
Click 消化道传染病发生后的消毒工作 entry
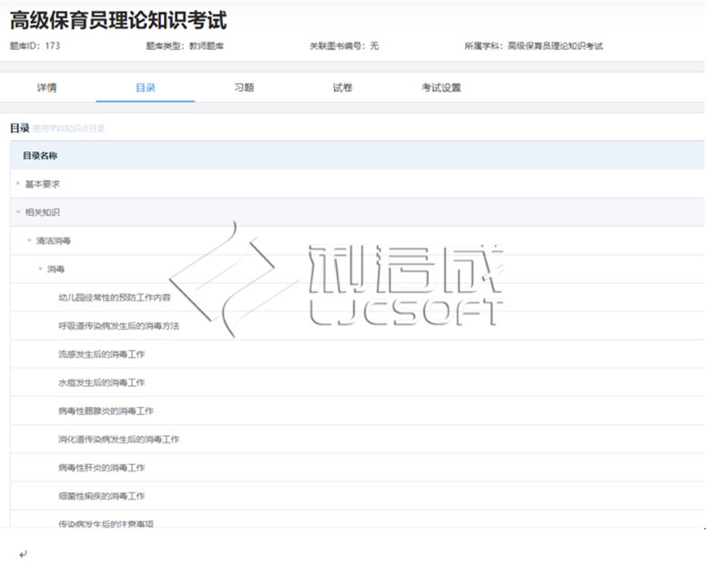118,440
